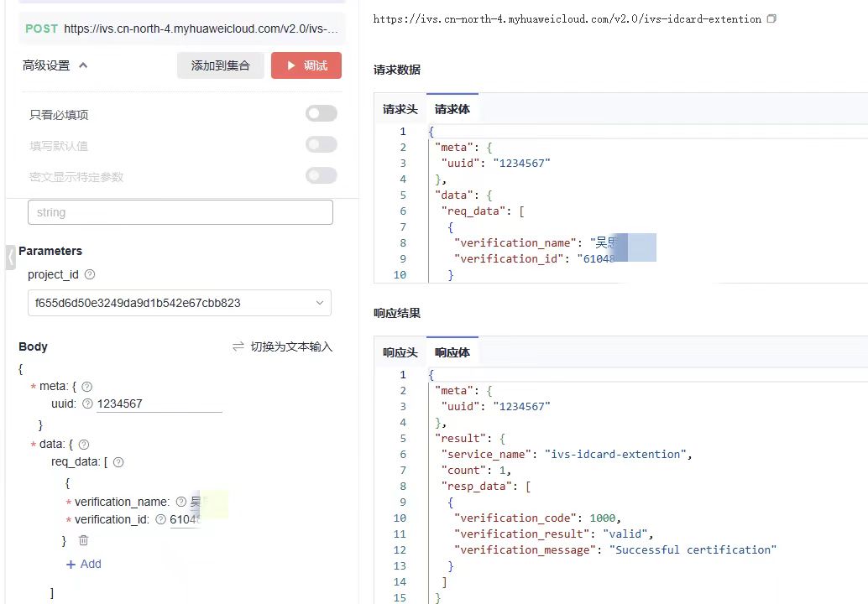Click "uuid": "1234567" in request body
The image size is (868, 604).
click(x=495, y=164)
